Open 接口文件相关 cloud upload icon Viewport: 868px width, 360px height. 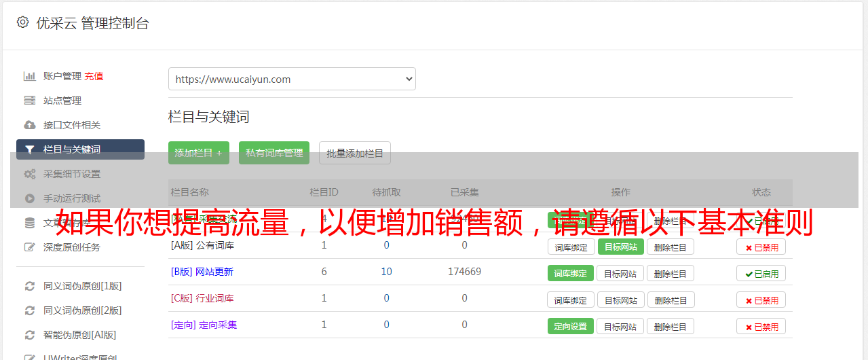[x=30, y=125]
